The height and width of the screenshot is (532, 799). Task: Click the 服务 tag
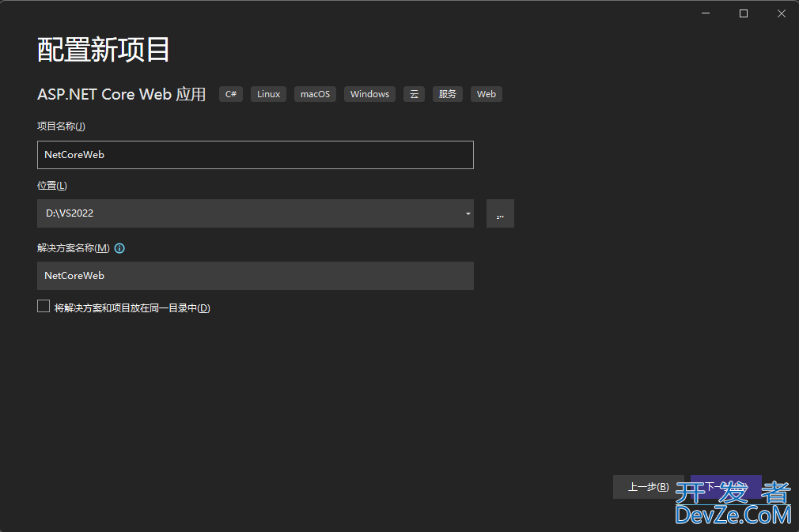coord(448,94)
